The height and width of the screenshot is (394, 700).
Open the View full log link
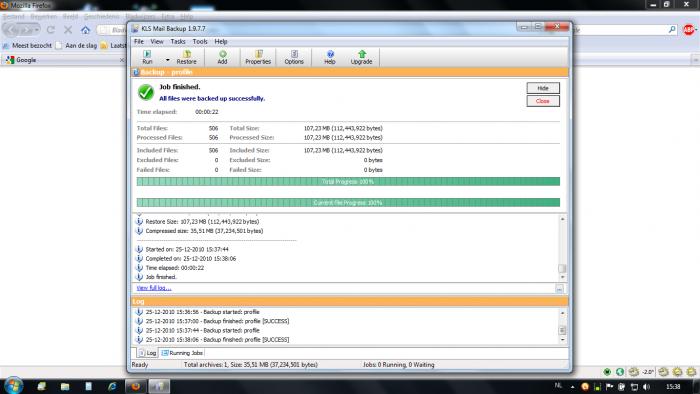coord(154,288)
